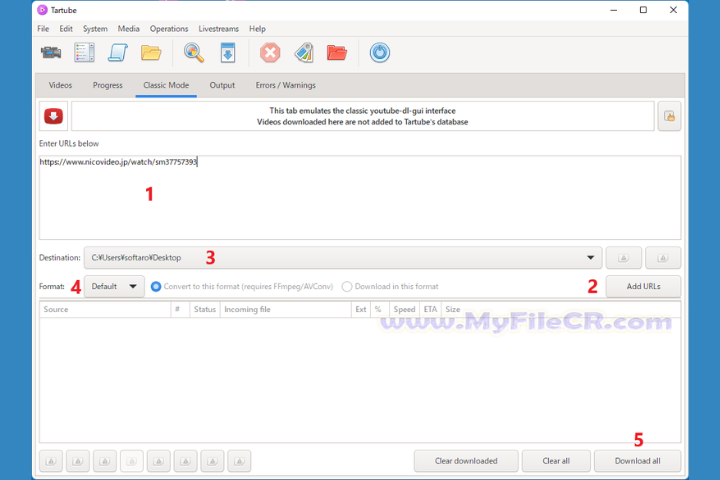Image resolution: width=720 pixels, height=480 pixels.
Task: Click the Tartube logo in title bar
Action: [x=42, y=10]
